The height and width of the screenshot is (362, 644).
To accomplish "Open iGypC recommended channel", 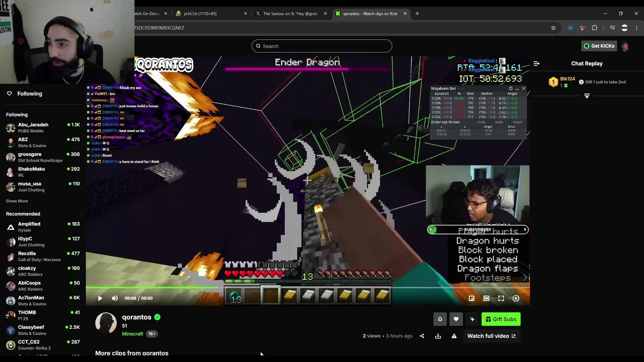I will click(43, 242).
